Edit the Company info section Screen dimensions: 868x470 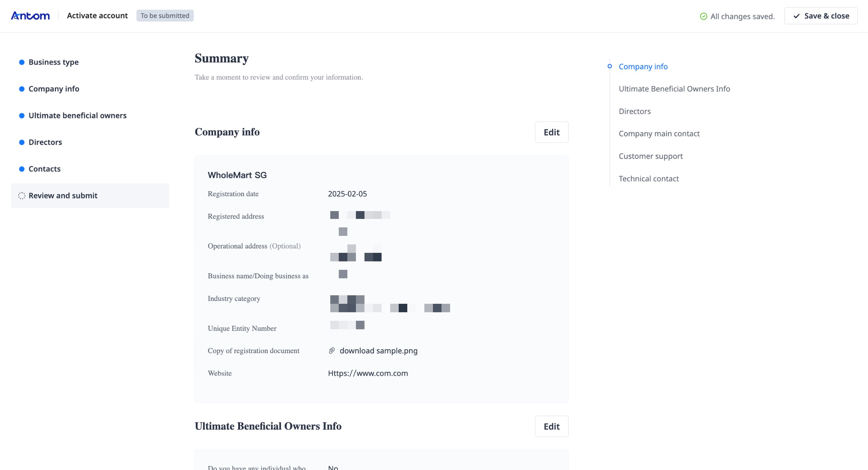(551, 132)
